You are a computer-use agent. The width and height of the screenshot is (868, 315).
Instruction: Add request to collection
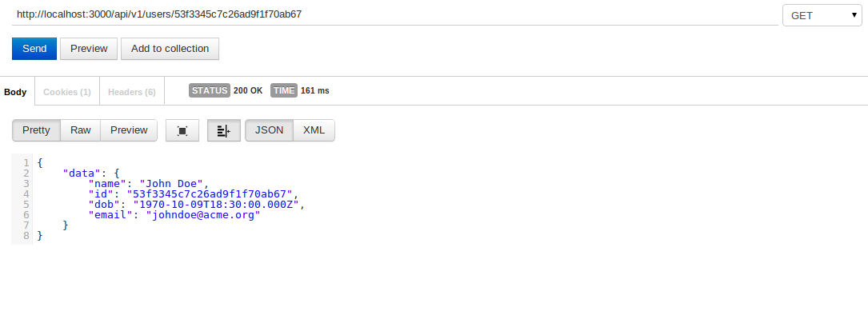(x=170, y=49)
